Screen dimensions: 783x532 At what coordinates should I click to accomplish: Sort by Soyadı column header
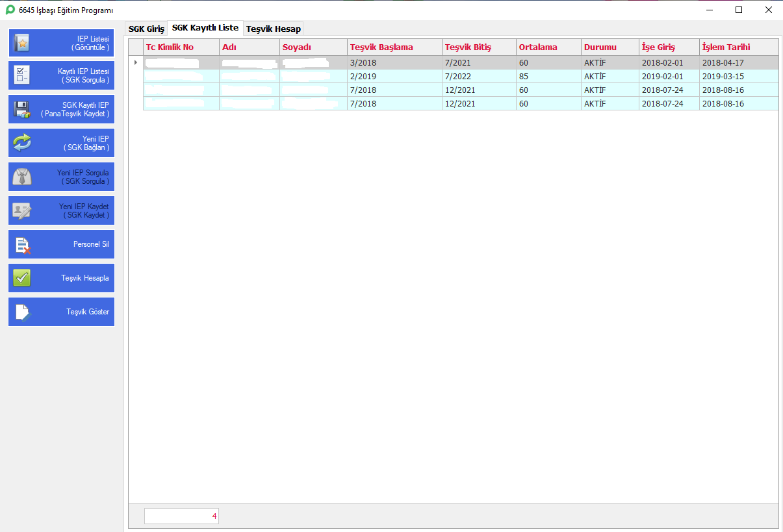click(x=313, y=47)
